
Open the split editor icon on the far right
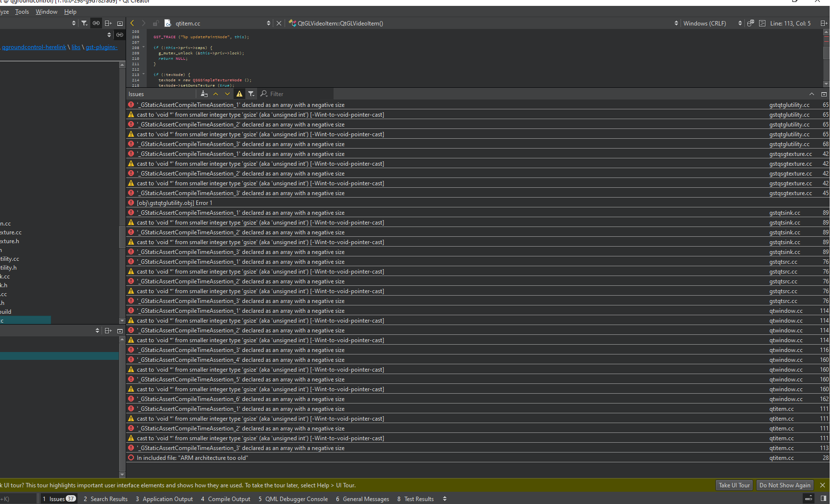(824, 23)
